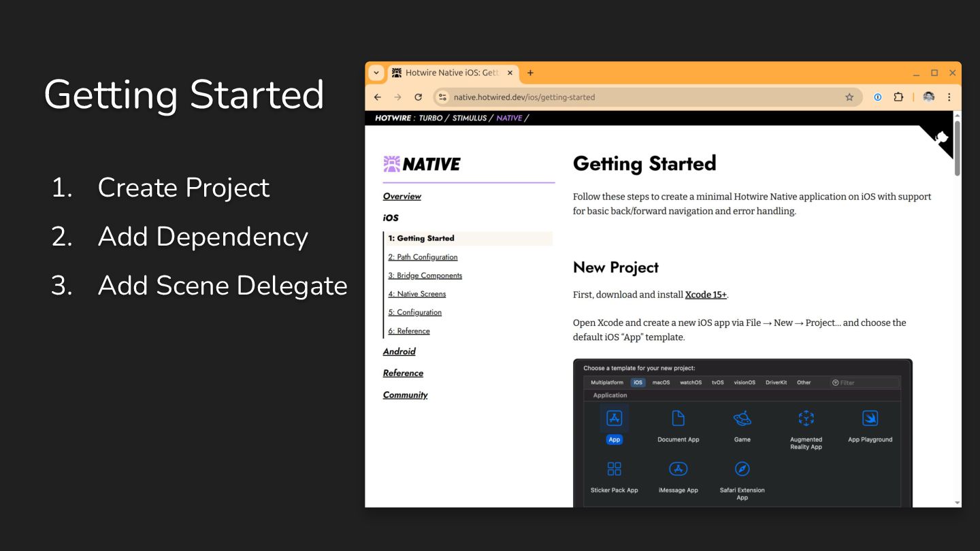Open 1: Getting Started sidebar item
This screenshot has height=551, width=980.
(468, 238)
